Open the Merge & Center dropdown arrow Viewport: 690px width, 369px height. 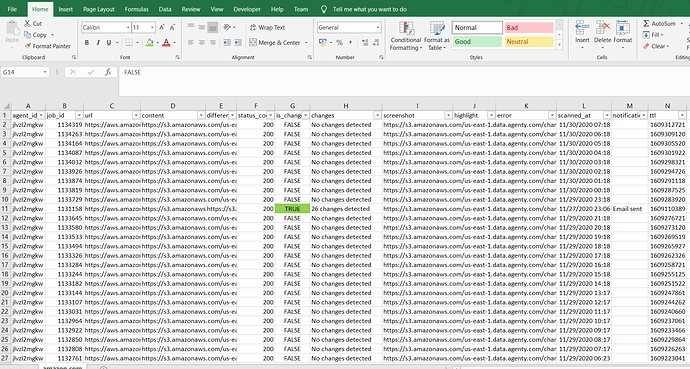306,43
